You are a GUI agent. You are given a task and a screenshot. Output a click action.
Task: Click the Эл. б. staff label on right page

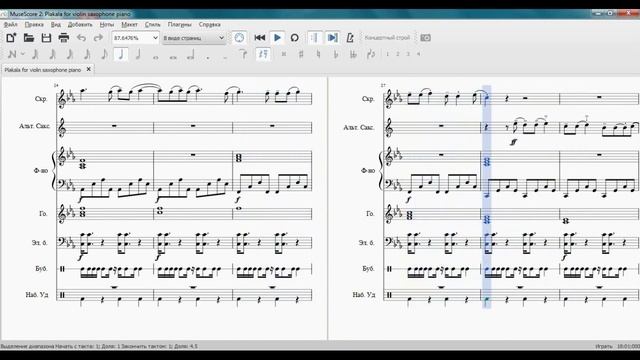pyautogui.click(x=366, y=242)
